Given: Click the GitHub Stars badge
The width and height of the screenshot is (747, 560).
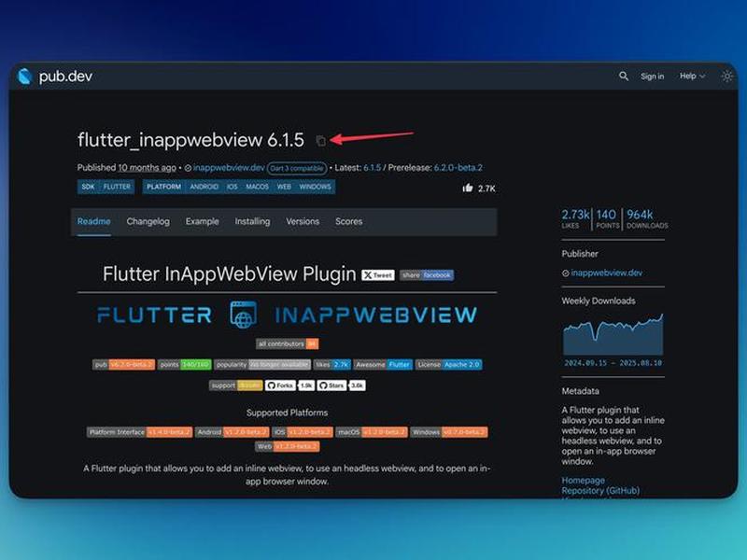Looking at the screenshot, I should (x=341, y=385).
